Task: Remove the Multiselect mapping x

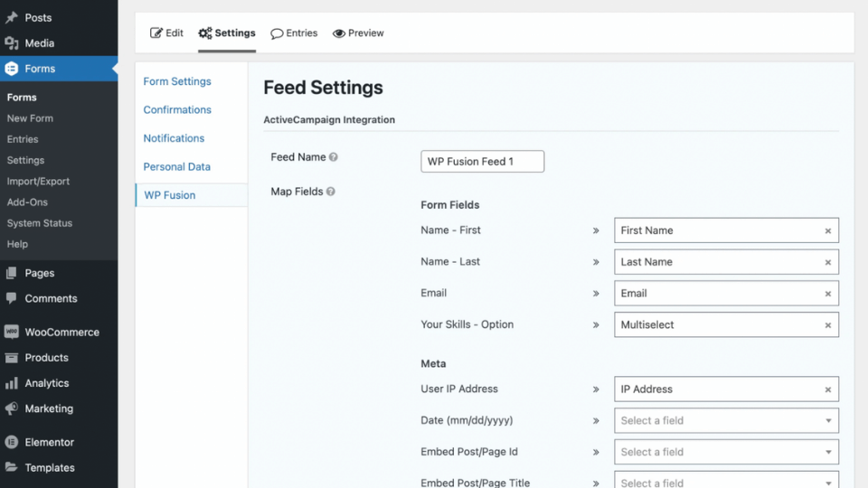Action: (x=828, y=325)
